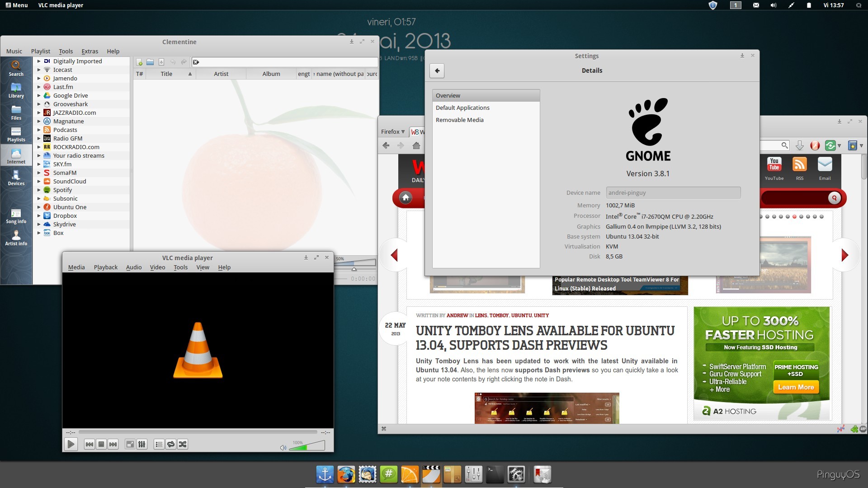The image size is (868, 488).
Task: Open the VLC Playback menu
Action: [x=105, y=267]
